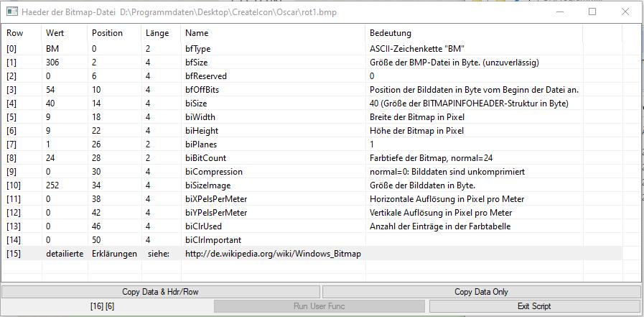Image resolution: width=644 pixels, height=317 pixels.
Task: Select the biClrImportant row
Action: coord(213,240)
